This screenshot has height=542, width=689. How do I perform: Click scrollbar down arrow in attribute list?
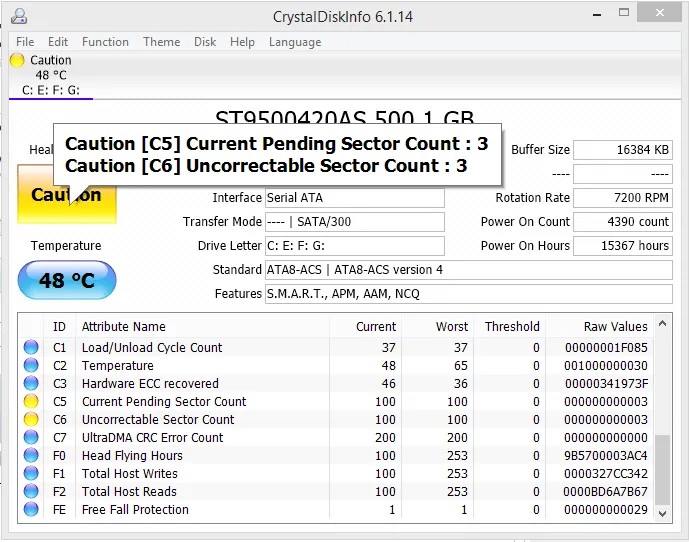663,513
